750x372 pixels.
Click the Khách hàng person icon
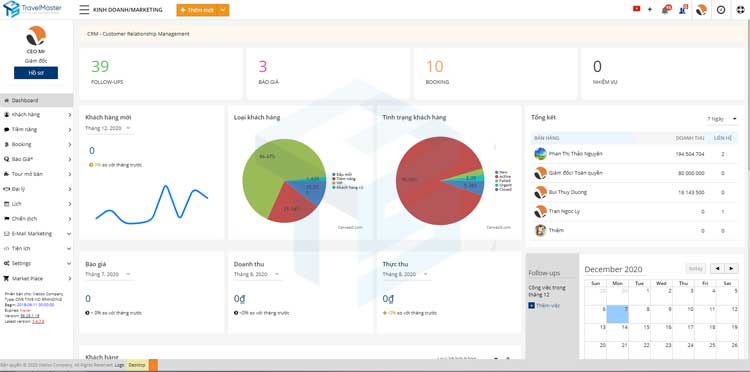coord(7,115)
